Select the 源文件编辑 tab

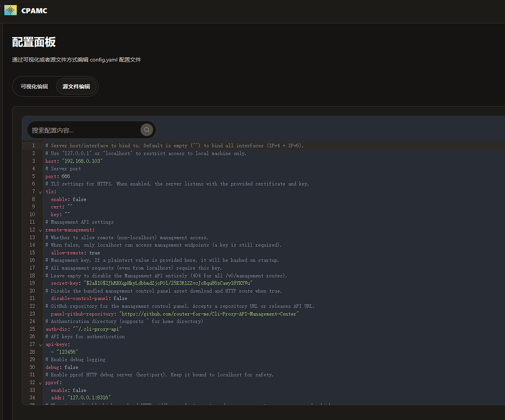pyautogui.click(x=76, y=86)
